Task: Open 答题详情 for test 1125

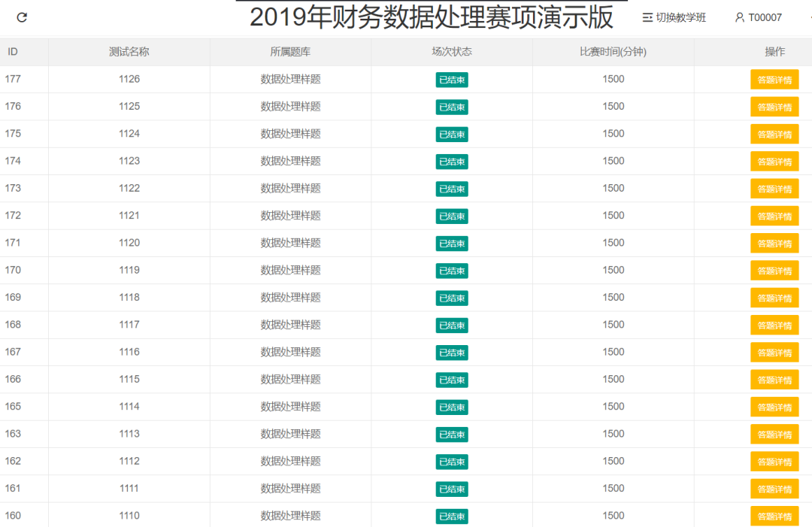Action: (x=774, y=108)
